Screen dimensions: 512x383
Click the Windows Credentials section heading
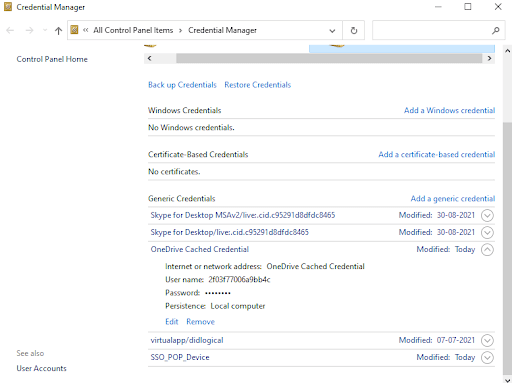click(185, 110)
